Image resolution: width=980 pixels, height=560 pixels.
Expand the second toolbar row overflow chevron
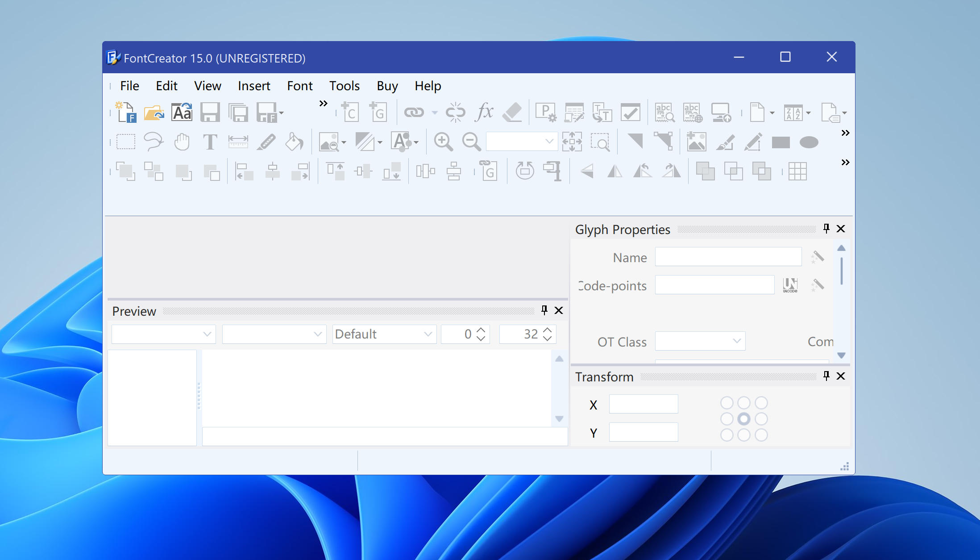[845, 133]
